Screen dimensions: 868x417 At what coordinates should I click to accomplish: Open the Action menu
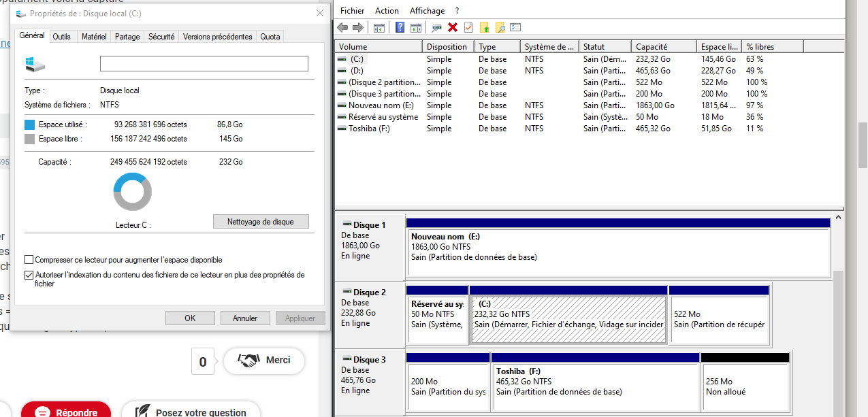(387, 11)
